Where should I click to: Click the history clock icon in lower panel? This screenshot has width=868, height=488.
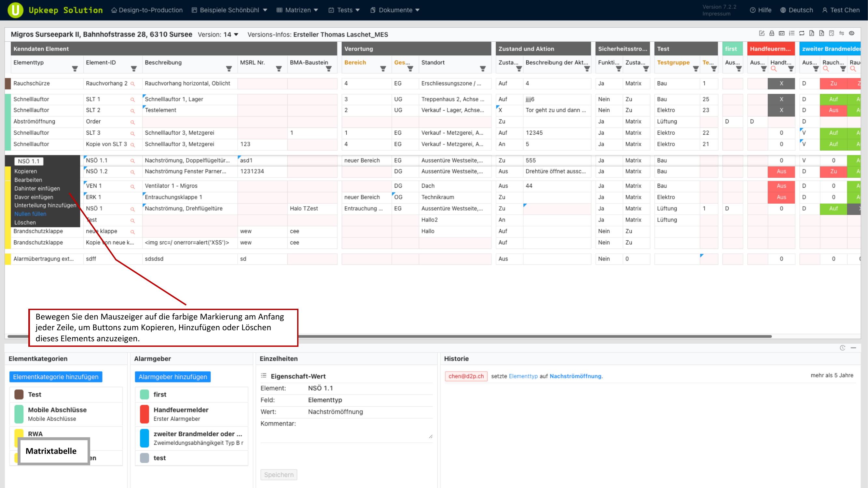842,348
